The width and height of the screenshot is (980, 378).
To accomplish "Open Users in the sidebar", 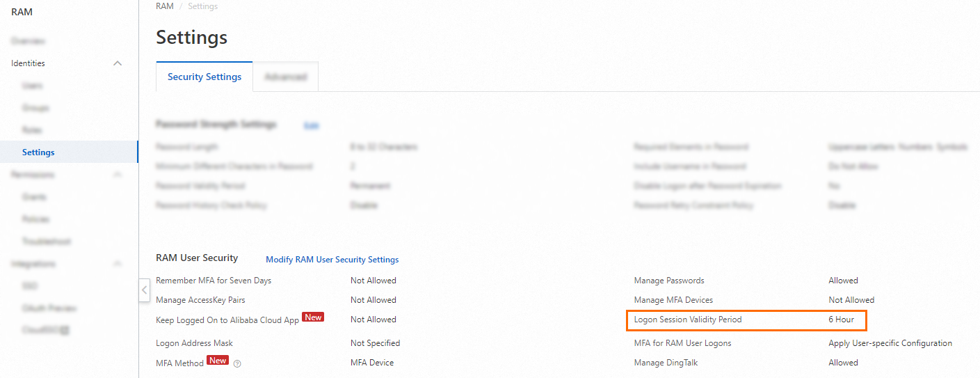I will 32,86.
